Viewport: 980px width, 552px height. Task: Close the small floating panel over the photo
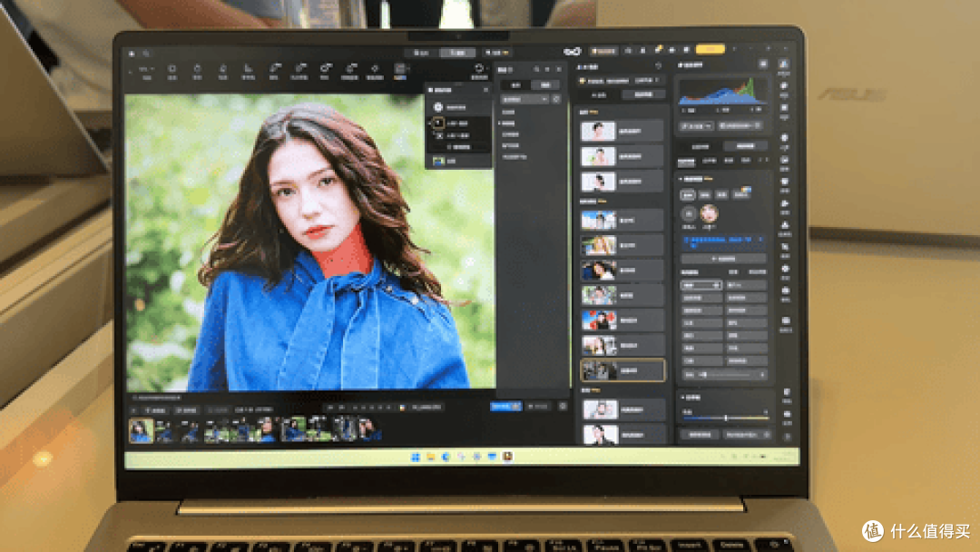[485, 90]
